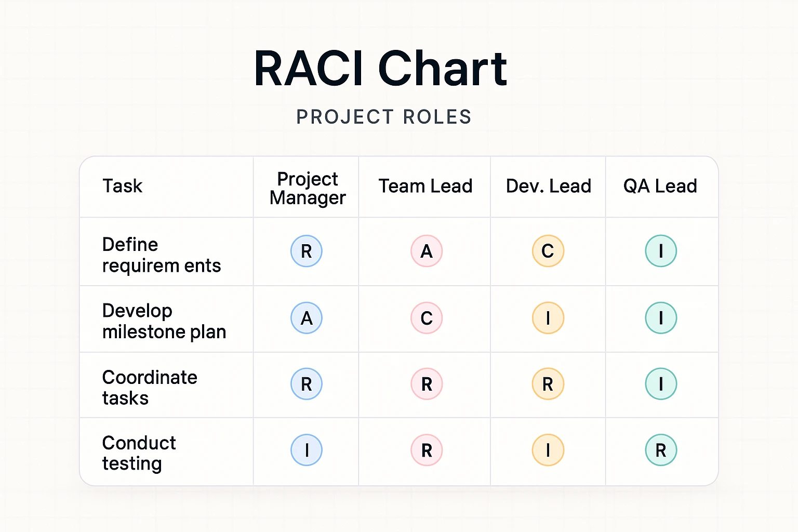Select the Conduct testing task label
Screen dimensions: 798x532
[x=139, y=453]
